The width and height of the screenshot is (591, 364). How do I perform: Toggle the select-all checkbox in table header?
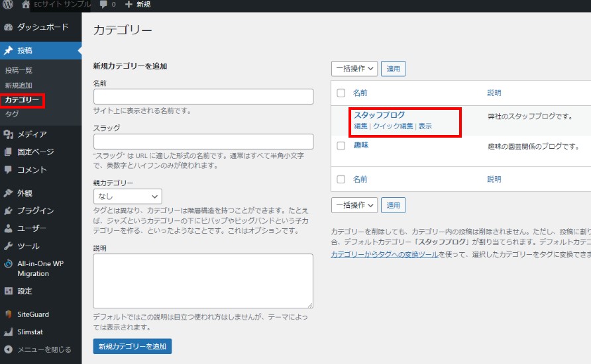(341, 93)
